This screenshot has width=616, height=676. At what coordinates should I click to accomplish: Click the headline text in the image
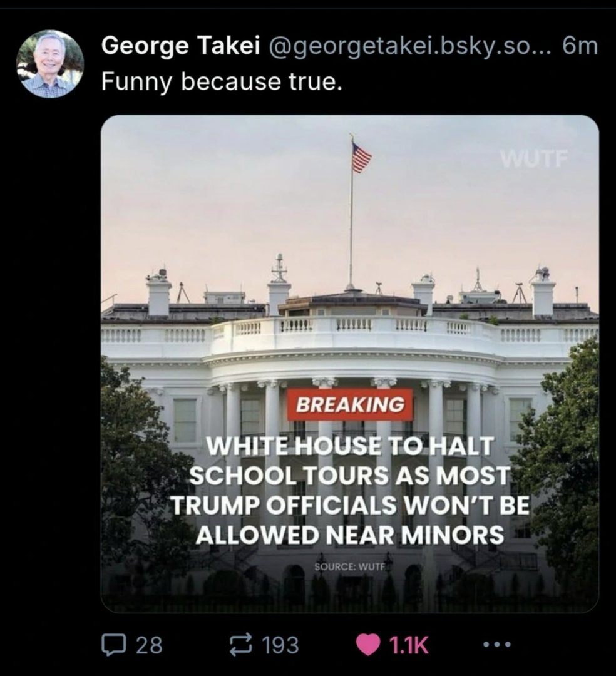(x=350, y=491)
